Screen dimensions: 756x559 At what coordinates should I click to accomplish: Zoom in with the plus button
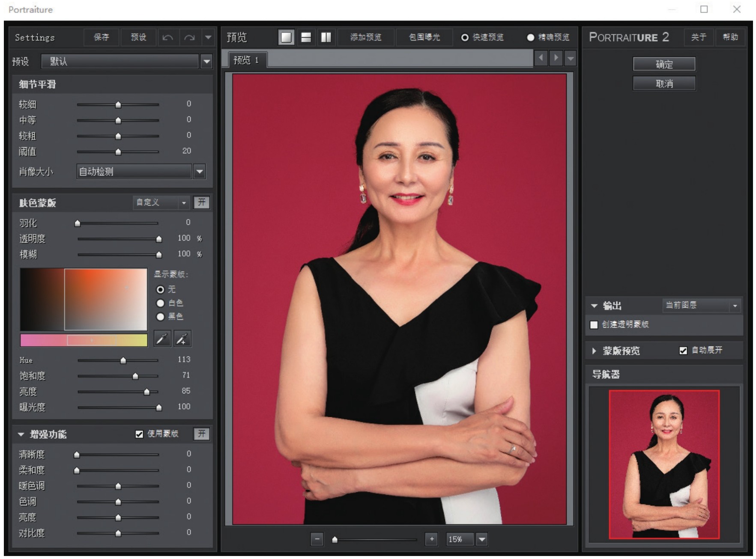(x=431, y=539)
